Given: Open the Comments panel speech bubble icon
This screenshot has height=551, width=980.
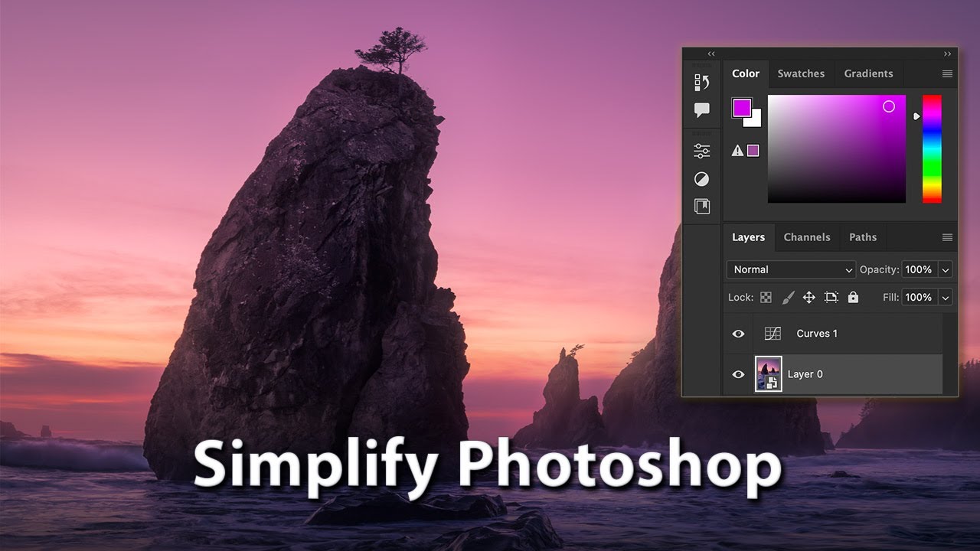Looking at the screenshot, I should (x=702, y=110).
